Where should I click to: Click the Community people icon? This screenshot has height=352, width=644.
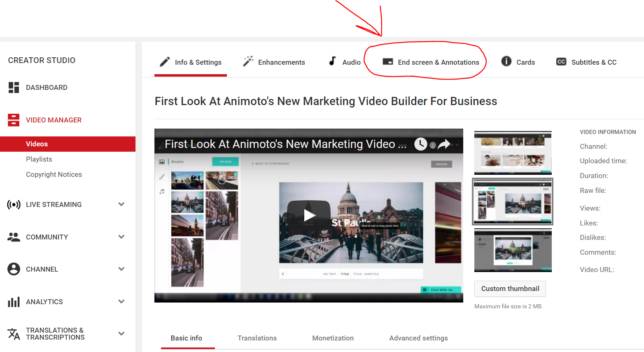(14, 237)
